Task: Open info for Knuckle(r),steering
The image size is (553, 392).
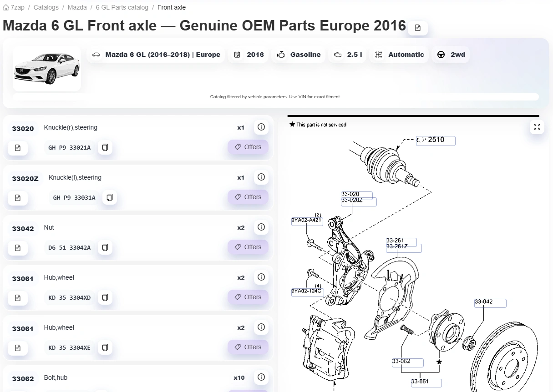Action: pos(261,127)
